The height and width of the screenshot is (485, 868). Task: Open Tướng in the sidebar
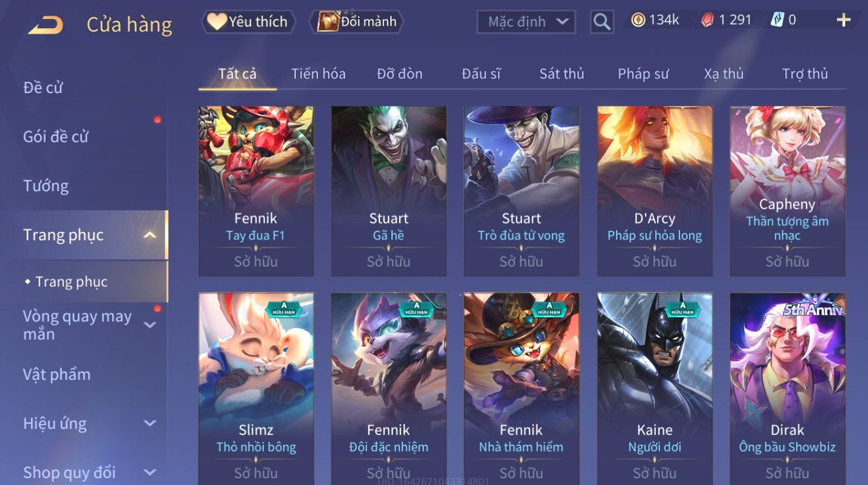click(46, 186)
